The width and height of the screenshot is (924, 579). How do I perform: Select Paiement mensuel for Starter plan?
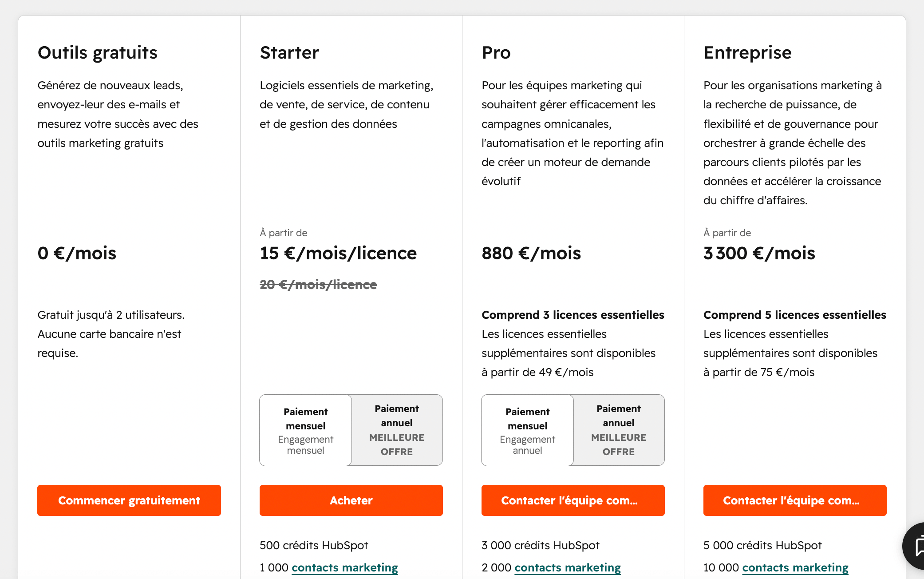coord(306,430)
